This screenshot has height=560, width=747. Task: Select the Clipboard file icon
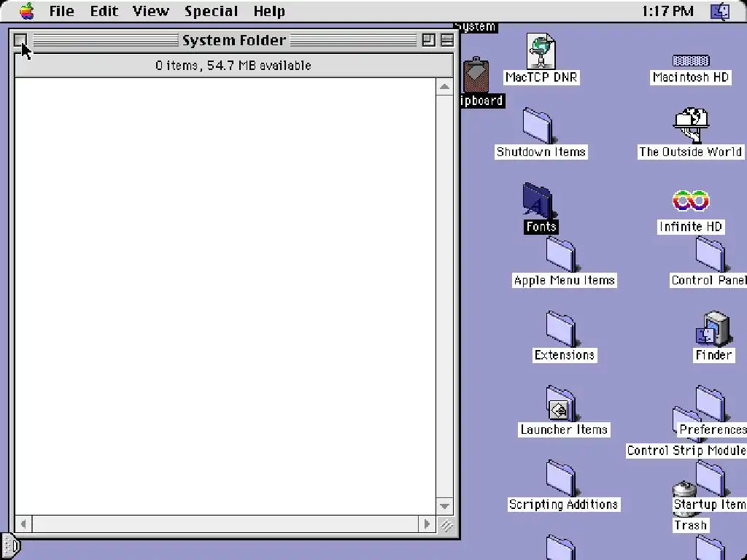476,74
